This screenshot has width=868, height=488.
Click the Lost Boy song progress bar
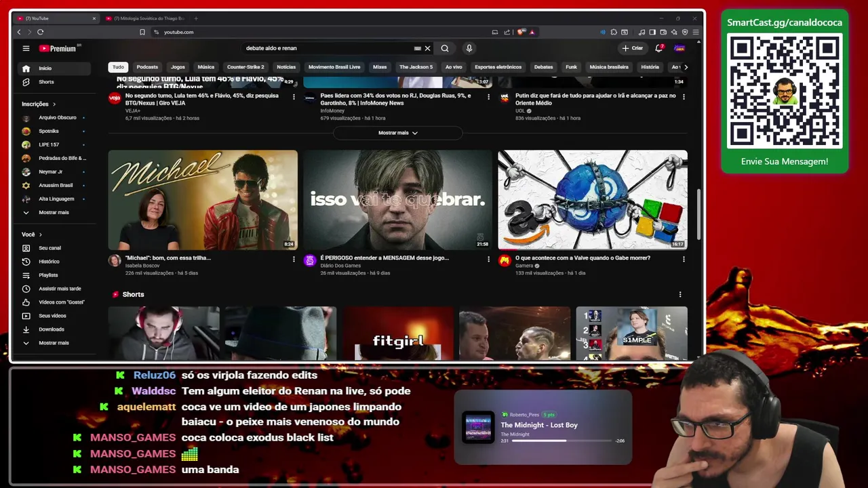(x=561, y=441)
